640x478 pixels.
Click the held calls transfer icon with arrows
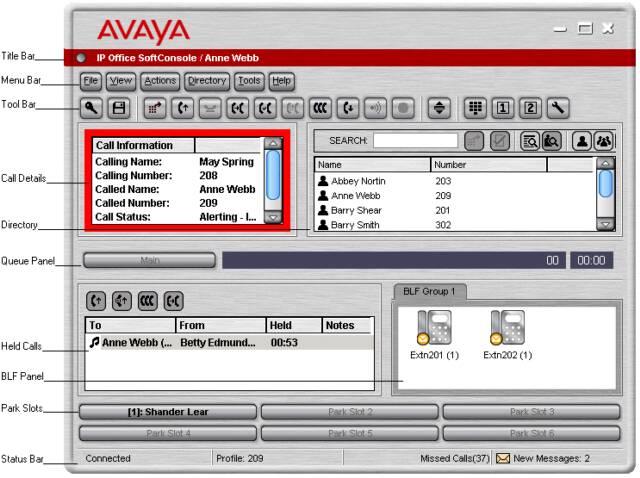[x=122, y=301]
